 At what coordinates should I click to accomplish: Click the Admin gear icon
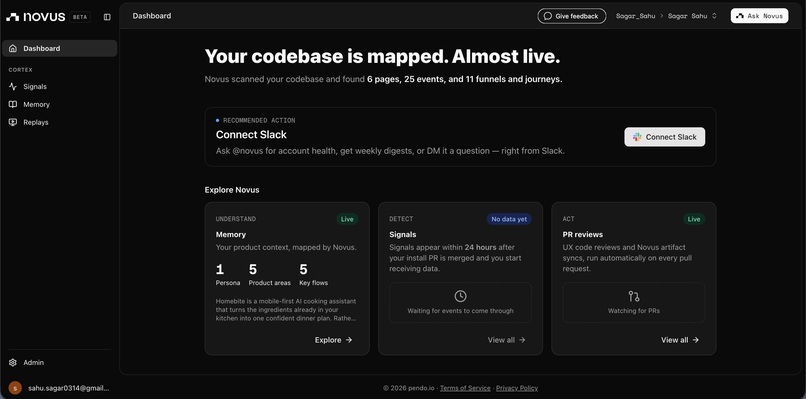13,362
